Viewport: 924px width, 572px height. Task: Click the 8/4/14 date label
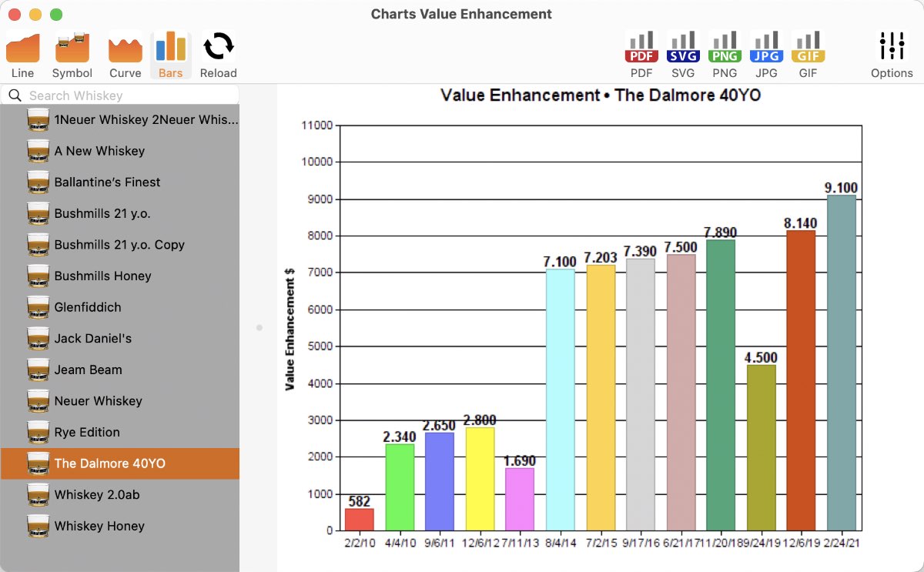point(560,544)
